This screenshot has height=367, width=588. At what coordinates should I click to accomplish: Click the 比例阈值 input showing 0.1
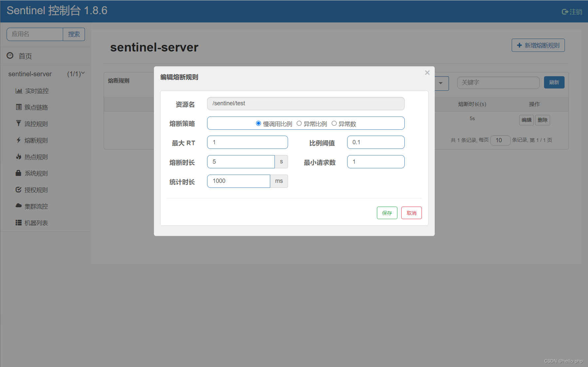[376, 142]
